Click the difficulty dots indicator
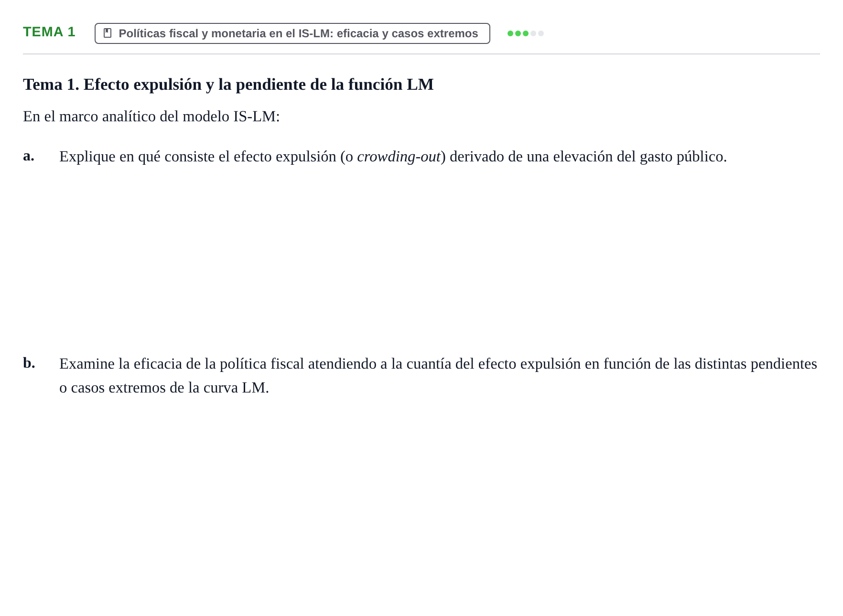This screenshot has height=616, width=843. (x=525, y=33)
